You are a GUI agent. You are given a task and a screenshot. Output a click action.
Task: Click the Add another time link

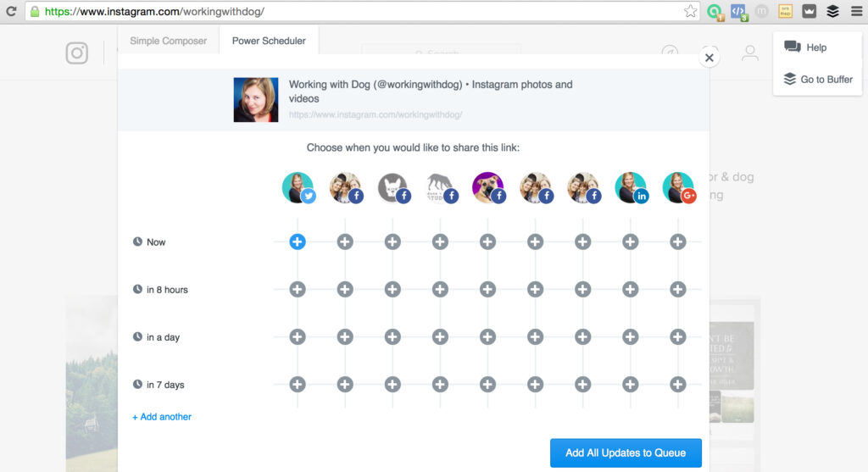[x=162, y=417]
